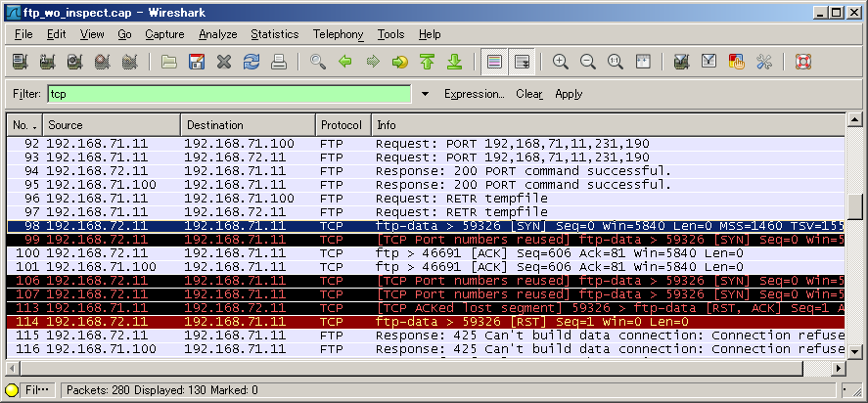Open the Statistics menu
The width and height of the screenshot is (868, 403).
[x=275, y=34]
